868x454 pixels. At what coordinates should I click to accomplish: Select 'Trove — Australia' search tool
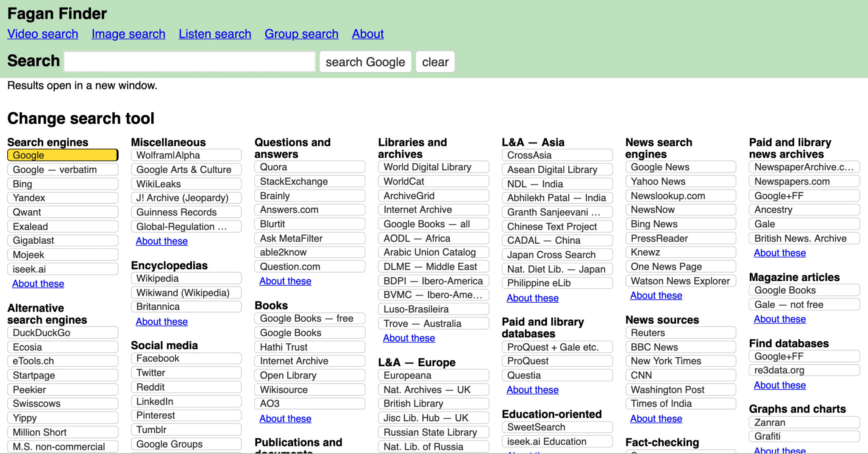pos(434,323)
